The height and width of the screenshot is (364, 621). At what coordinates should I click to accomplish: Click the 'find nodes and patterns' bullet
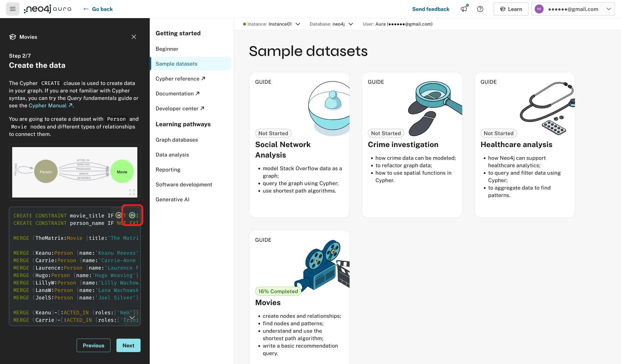tap(293, 324)
